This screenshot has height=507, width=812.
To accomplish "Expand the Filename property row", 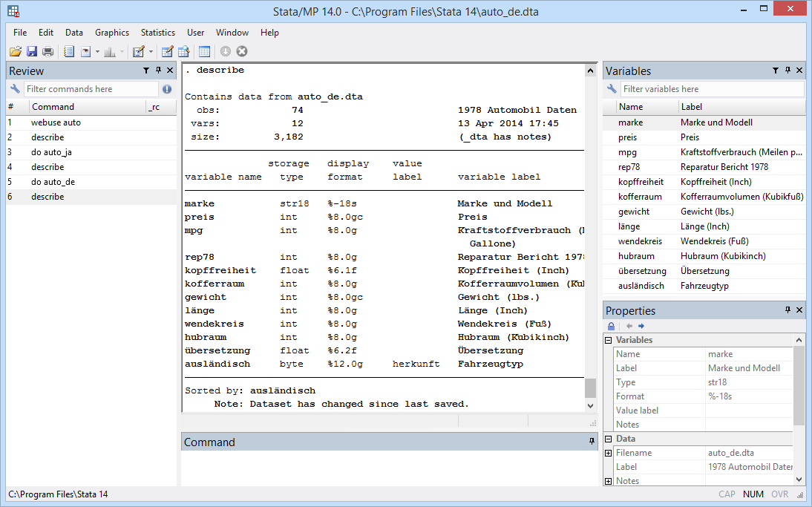I will coord(608,453).
